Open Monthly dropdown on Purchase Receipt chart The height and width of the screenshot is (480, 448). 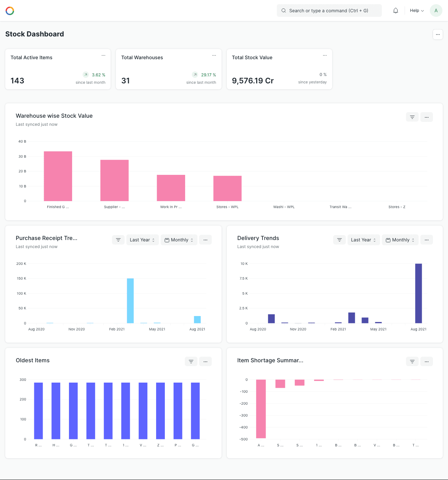click(x=179, y=240)
